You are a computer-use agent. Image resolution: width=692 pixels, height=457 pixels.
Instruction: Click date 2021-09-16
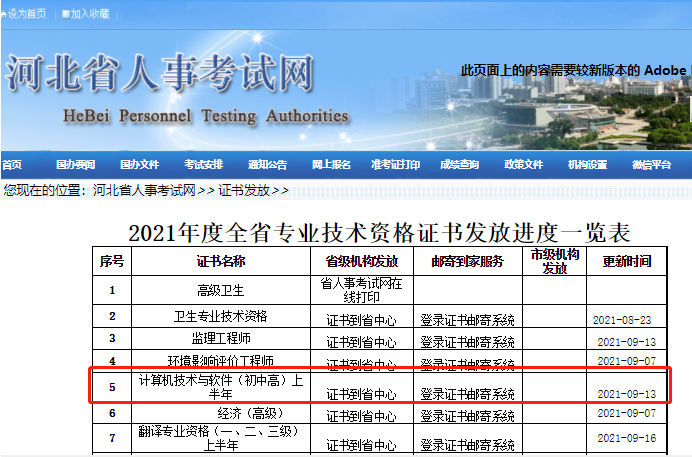(x=627, y=438)
